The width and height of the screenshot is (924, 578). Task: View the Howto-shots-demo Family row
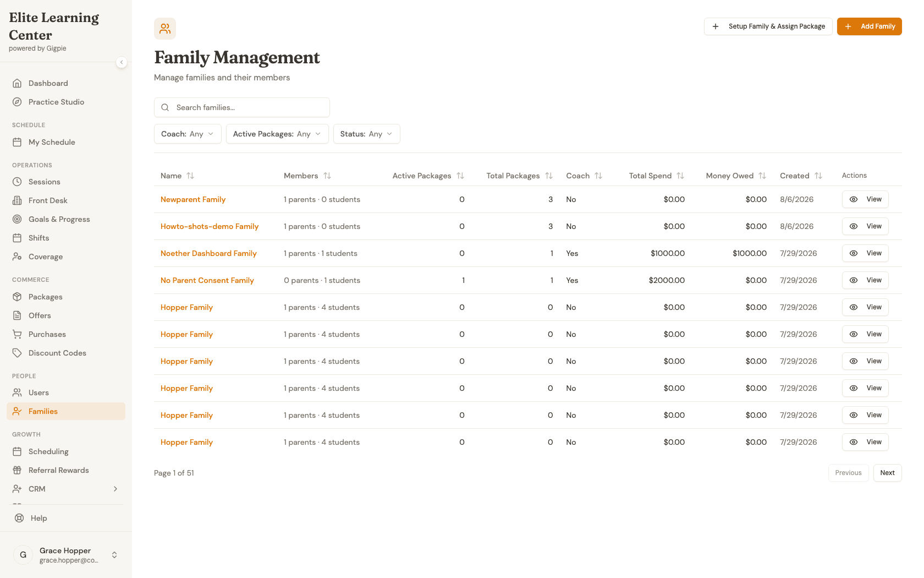point(865,226)
